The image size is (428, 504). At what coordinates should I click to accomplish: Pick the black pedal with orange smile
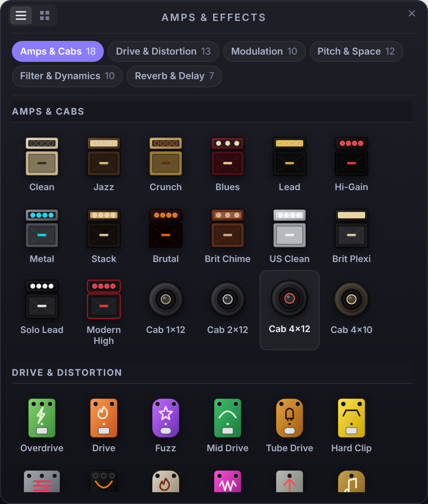click(x=104, y=481)
